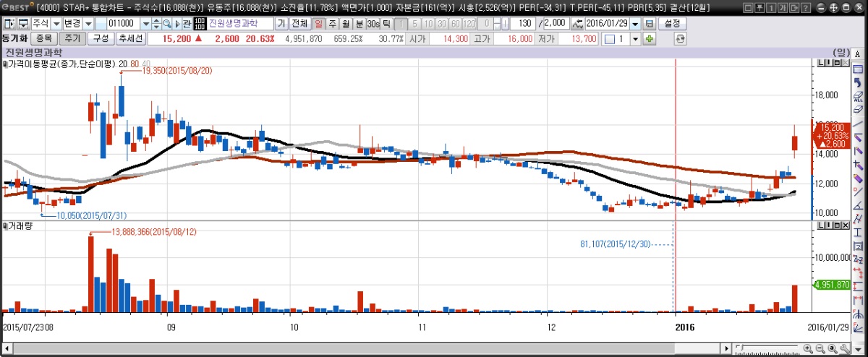Click the candle count field showing 130

[524, 23]
